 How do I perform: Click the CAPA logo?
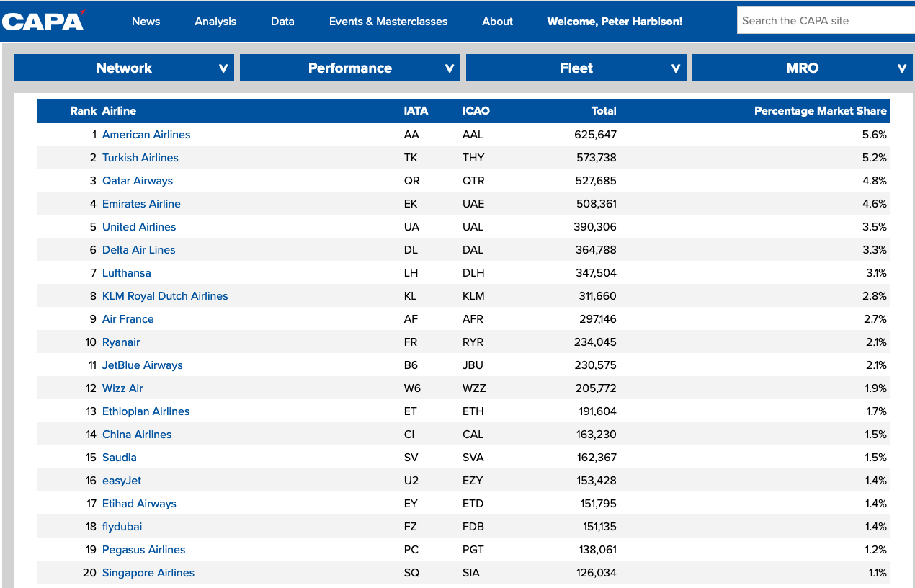tap(43, 21)
